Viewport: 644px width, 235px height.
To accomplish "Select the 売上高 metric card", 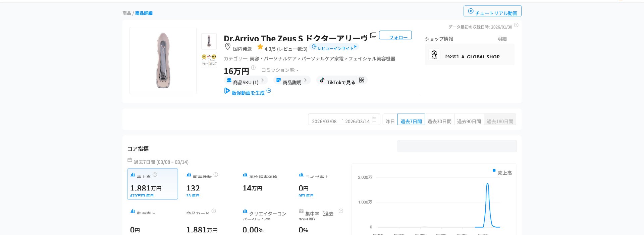I will tap(153, 184).
